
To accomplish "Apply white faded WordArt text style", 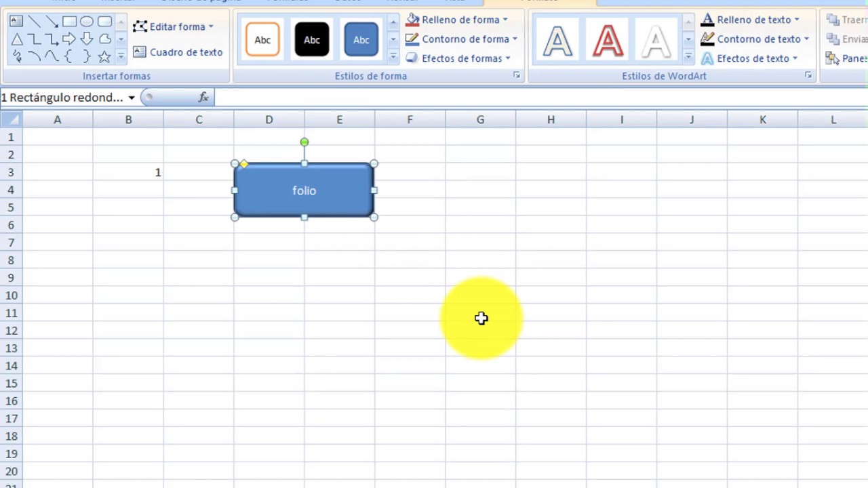I will click(x=656, y=39).
